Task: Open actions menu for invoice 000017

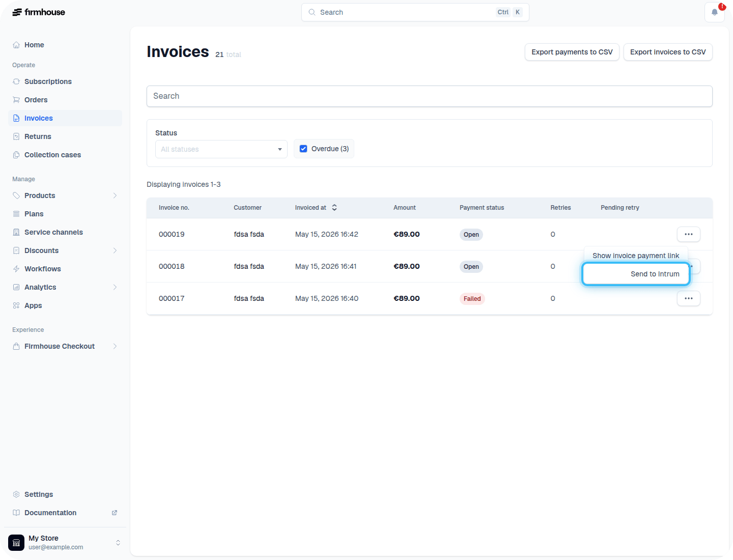Action: pos(689,298)
